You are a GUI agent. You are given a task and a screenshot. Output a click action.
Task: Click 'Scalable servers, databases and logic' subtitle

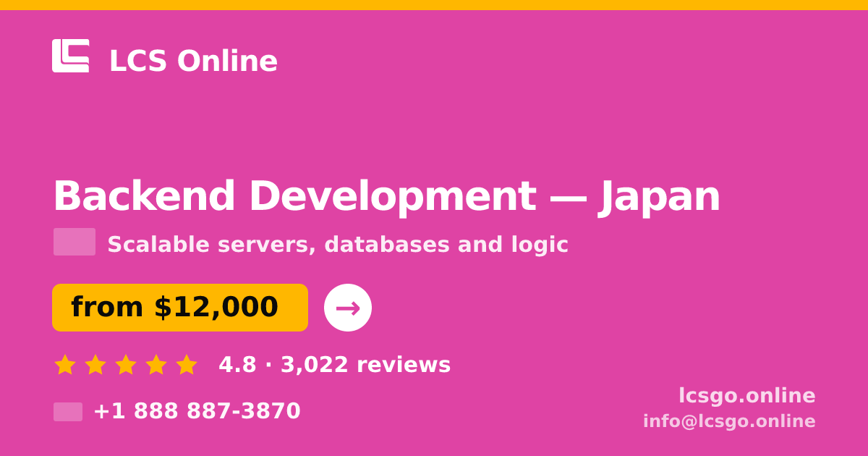pos(338,245)
